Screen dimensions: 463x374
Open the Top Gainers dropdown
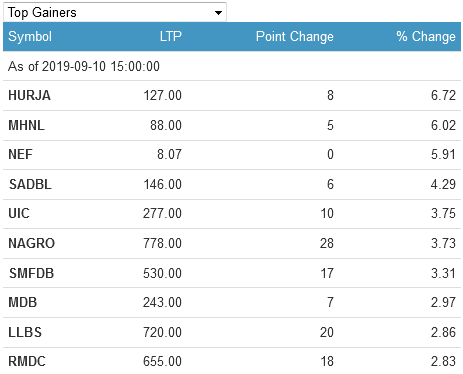tap(115, 12)
